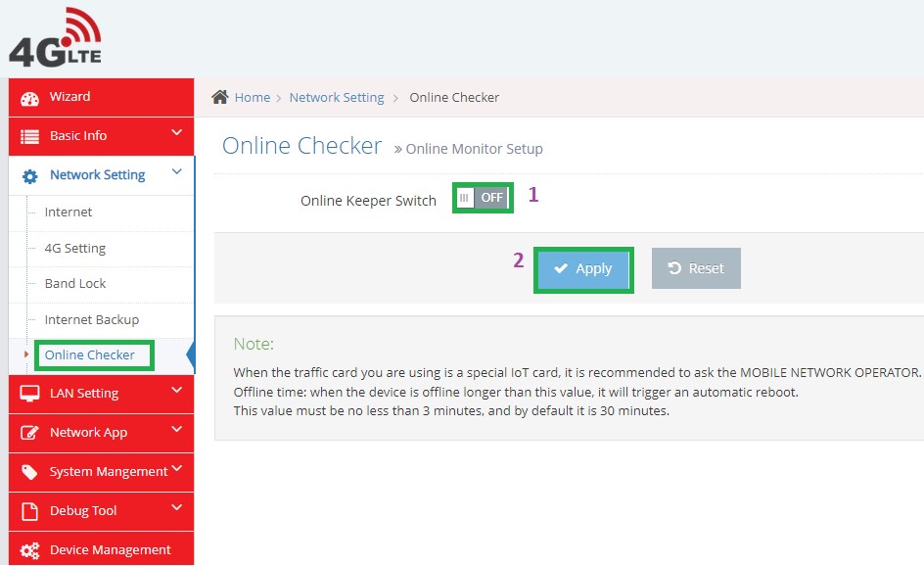Click the Basic Info list icon
Image resolution: width=924 pixels, height=566 pixels.
[x=29, y=137]
